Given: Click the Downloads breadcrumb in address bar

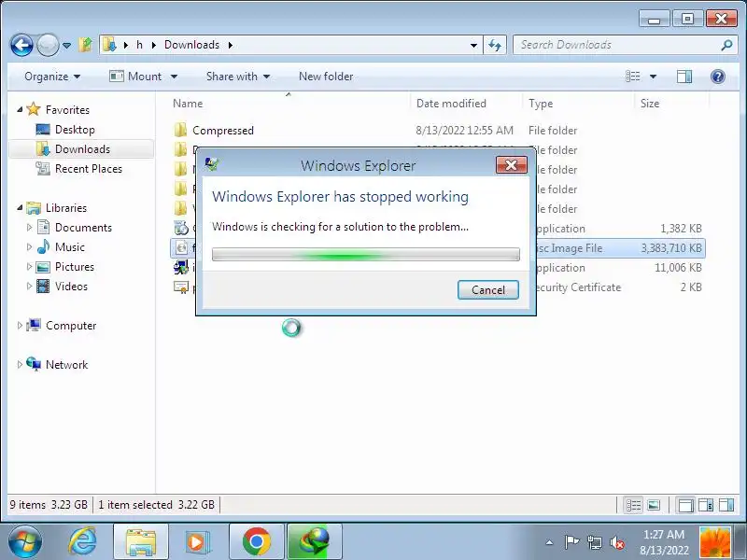Looking at the screenshot, I should coord(191,45).
